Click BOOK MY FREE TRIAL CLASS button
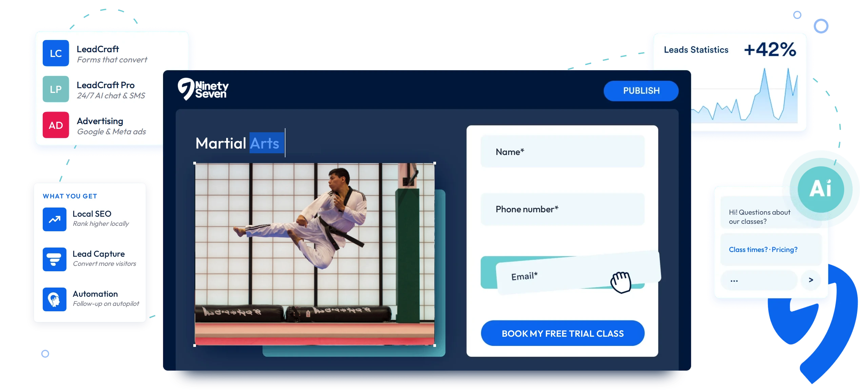This screenshot has width=868, height=392. pos(563,333)
